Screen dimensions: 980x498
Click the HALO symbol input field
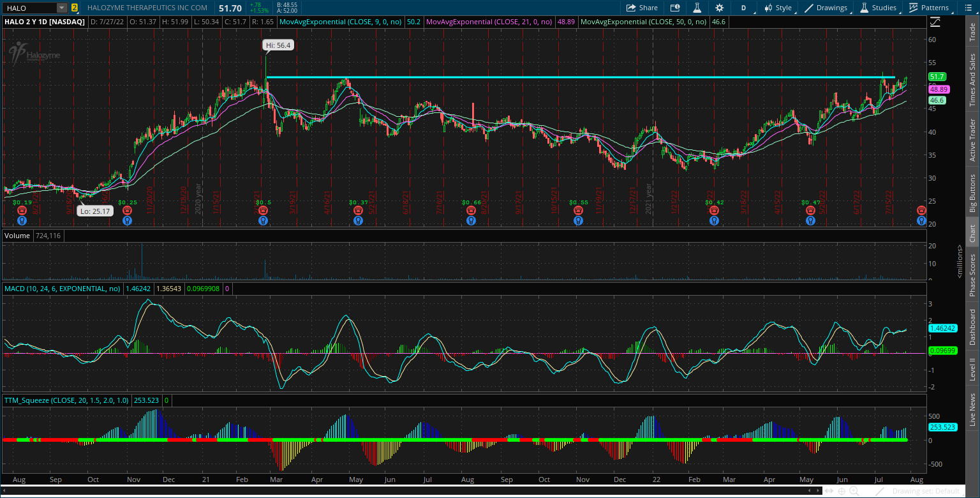click(29, 8)
